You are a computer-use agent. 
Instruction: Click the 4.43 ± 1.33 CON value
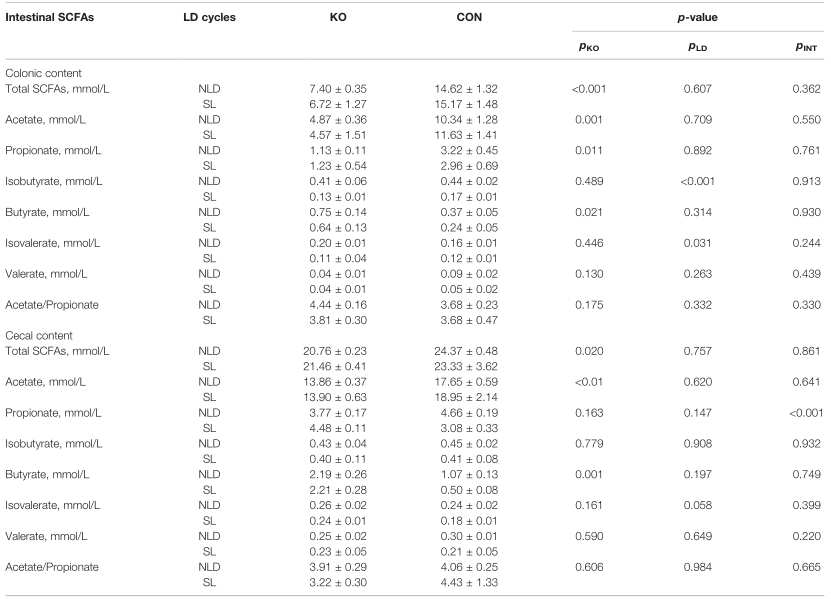(x=469, y=583)
